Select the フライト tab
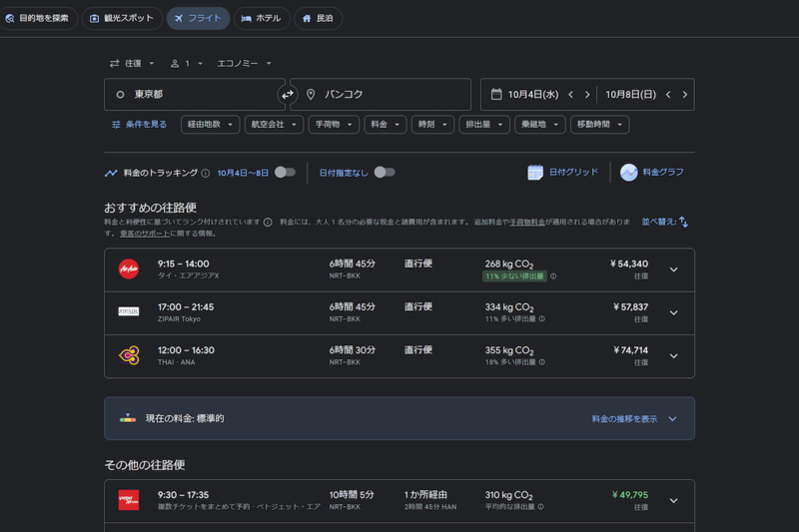799x532 pixels. point(198,18)
